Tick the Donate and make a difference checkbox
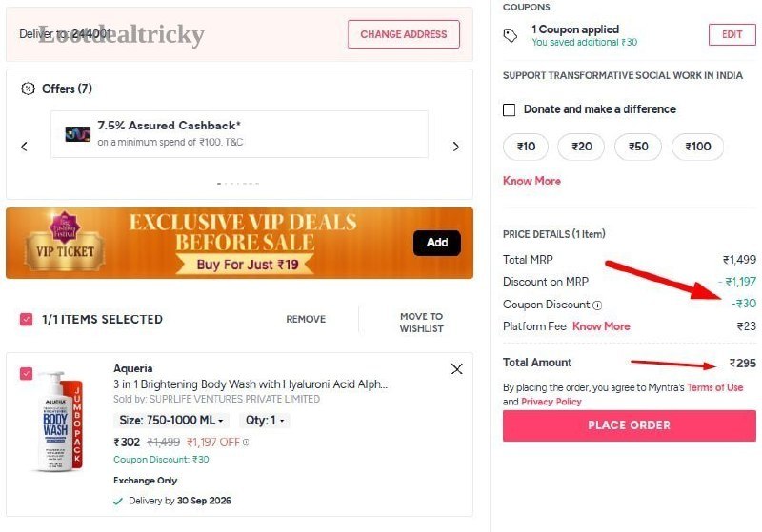 point(509,109)
